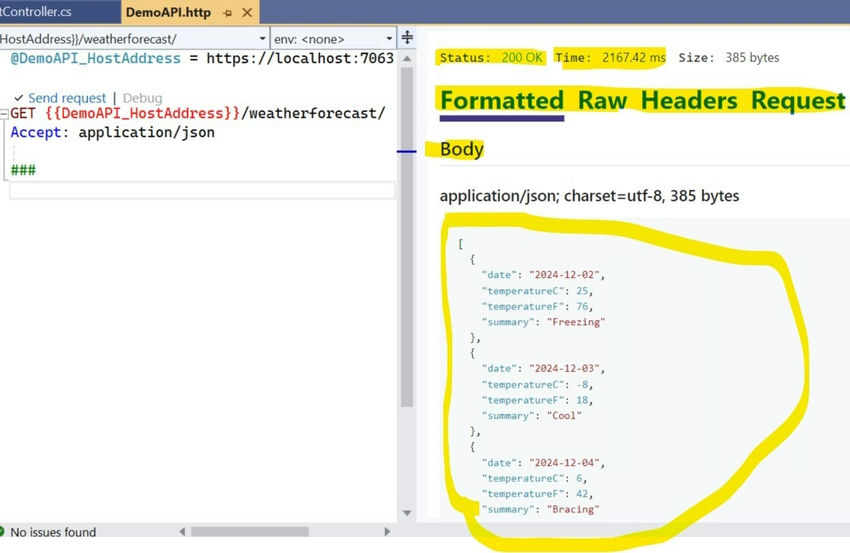Screen dimensions: 850x553
Task: Click the Accept header line
Action: pyautogui.click(x=113, y=132)
